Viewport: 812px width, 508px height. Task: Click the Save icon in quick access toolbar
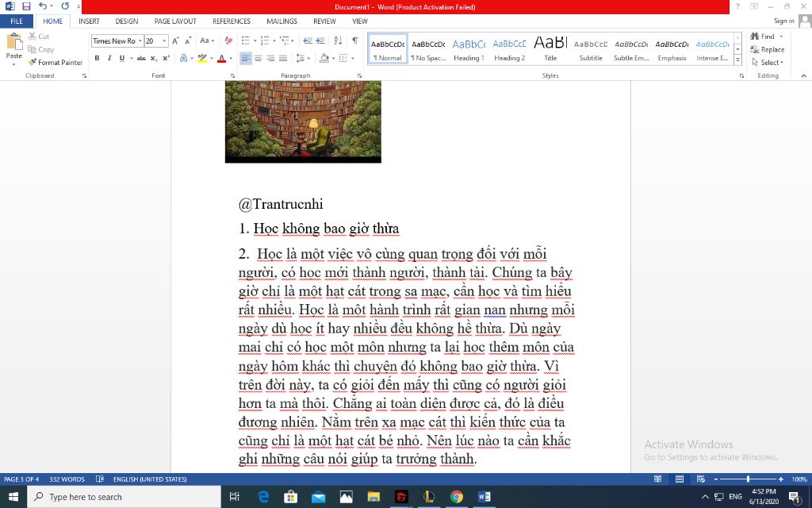coord(26,6)
